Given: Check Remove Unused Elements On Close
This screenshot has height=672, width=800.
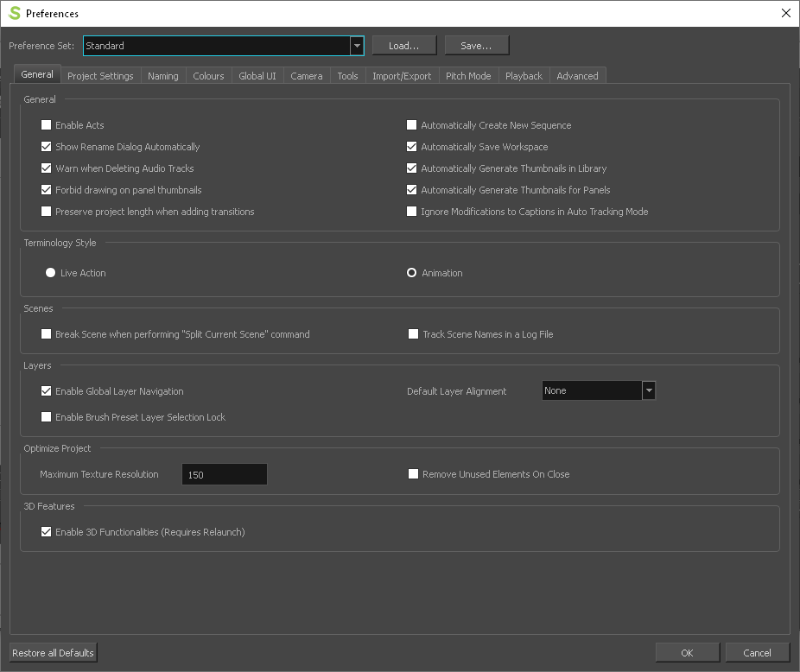Looking at the screenshot, I should [413, 473].
